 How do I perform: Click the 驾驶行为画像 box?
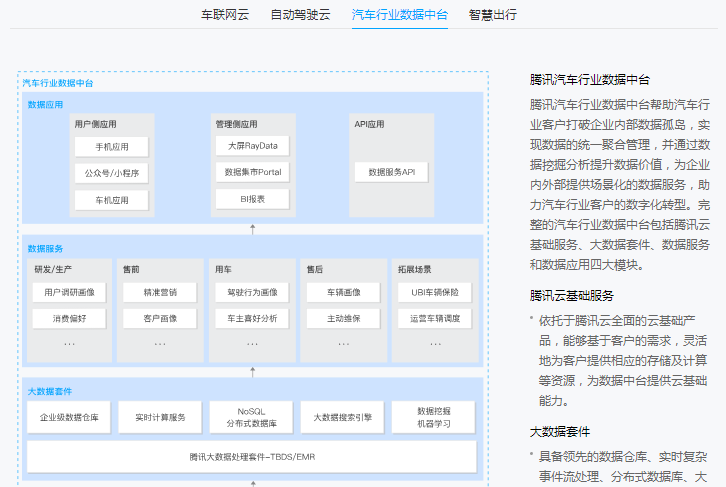tap(252, 292)
